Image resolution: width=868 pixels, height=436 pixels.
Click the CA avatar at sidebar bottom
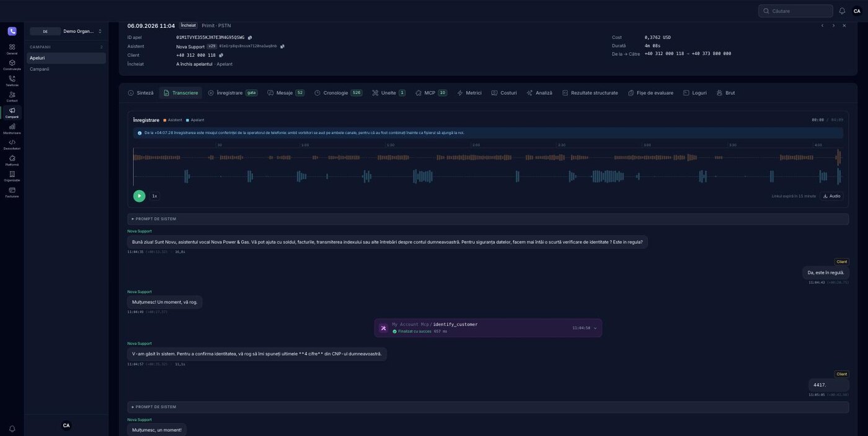pyautogui.click(x=66, y=425)
